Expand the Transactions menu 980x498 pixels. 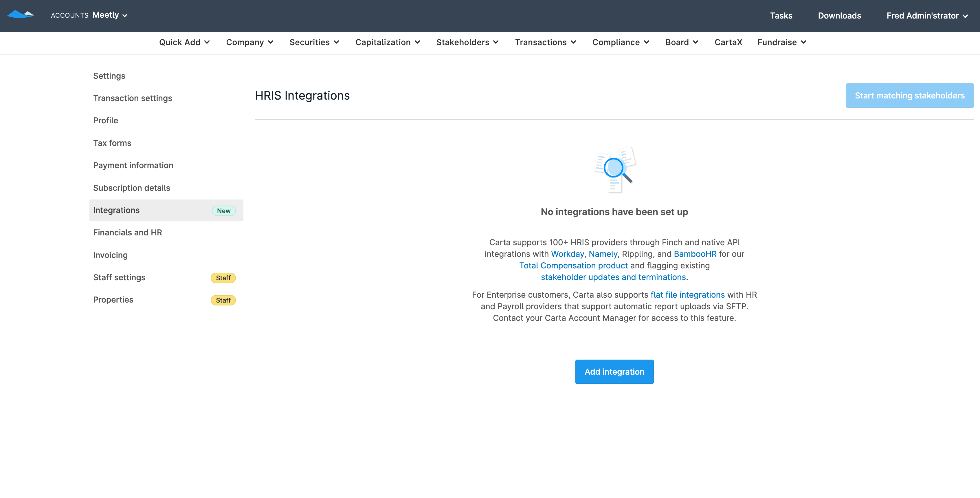[x=546, y=42]
